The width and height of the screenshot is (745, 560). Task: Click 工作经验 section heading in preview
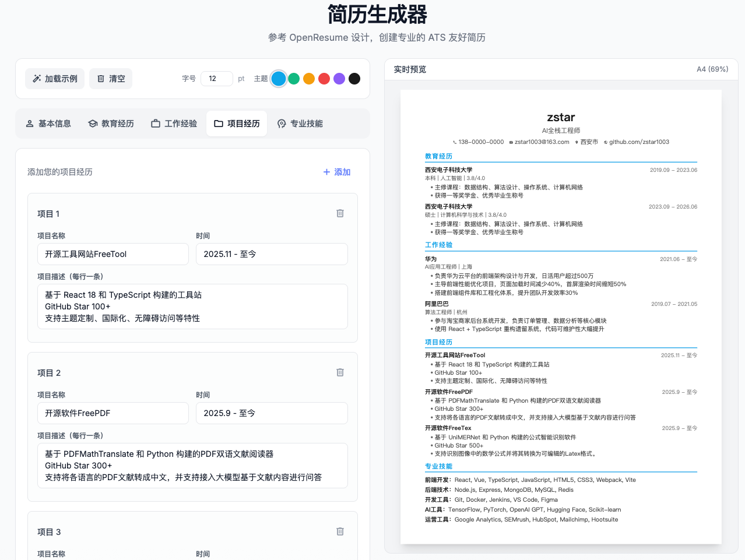coord(438,245)
